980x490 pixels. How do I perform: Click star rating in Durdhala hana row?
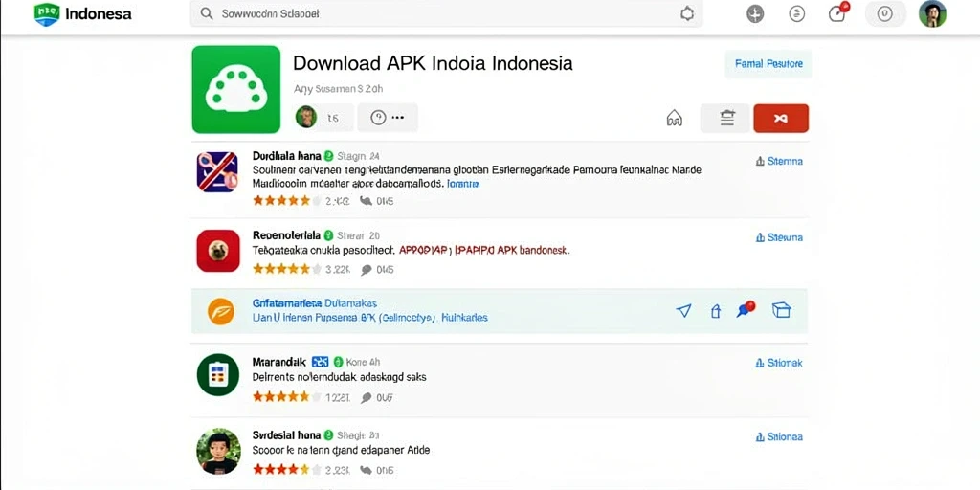click(286, 201)
